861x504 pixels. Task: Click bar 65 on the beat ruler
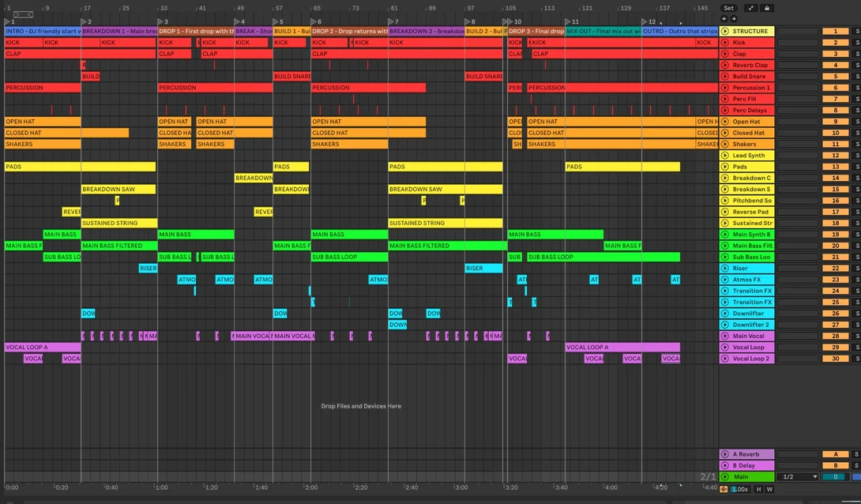pos(317,8)
